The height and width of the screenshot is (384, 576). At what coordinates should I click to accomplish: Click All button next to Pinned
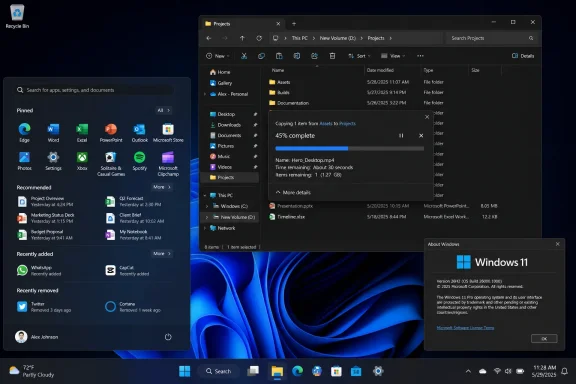click(163, 110)
